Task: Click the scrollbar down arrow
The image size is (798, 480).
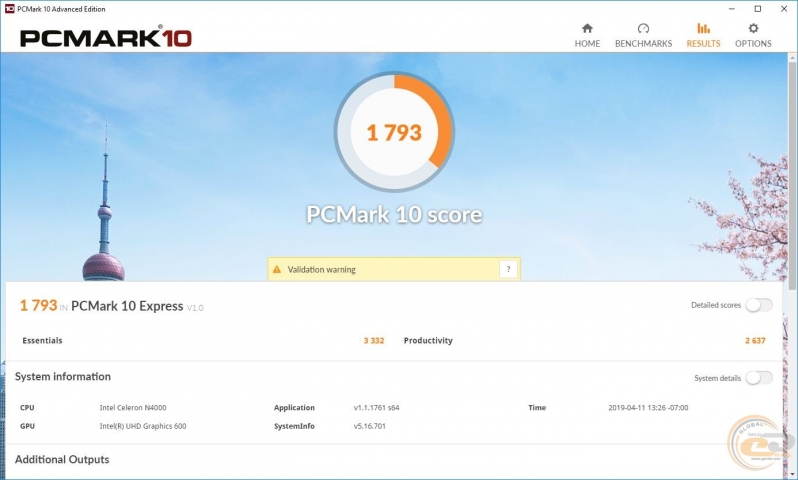Action: tap(792, 474)
